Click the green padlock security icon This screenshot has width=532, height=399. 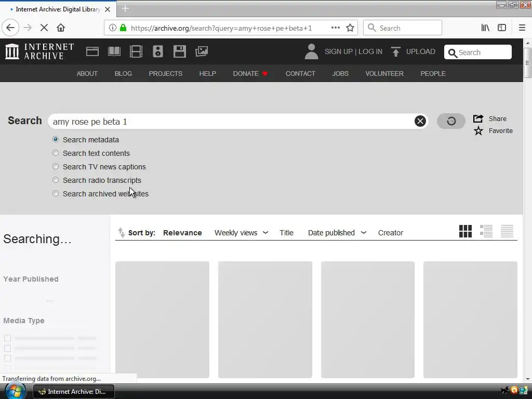click(123, 28)
